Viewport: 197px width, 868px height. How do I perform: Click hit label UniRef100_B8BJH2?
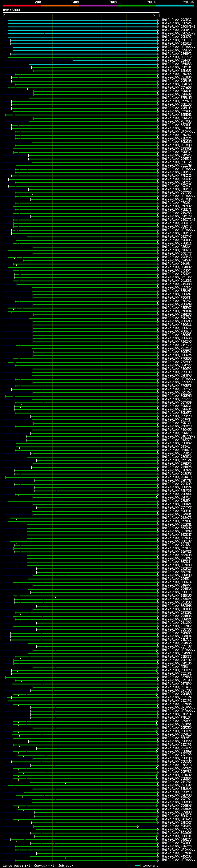click(x=177, y=291)
